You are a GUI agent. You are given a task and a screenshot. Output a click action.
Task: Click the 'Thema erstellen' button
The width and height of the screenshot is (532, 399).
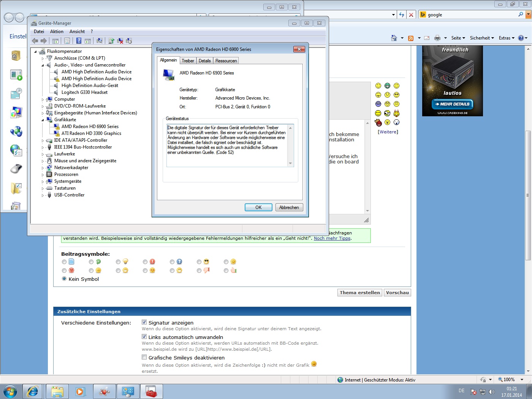click(360, 293)
